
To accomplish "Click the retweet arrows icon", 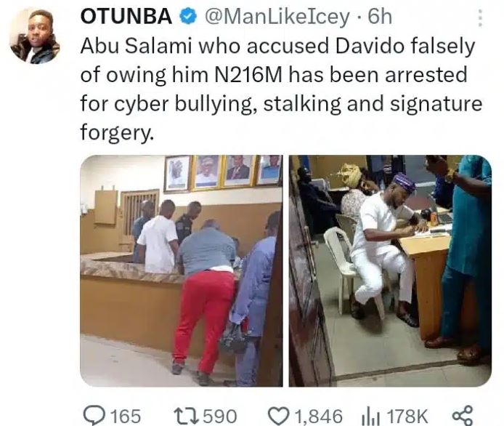I will tap(187, 414).
